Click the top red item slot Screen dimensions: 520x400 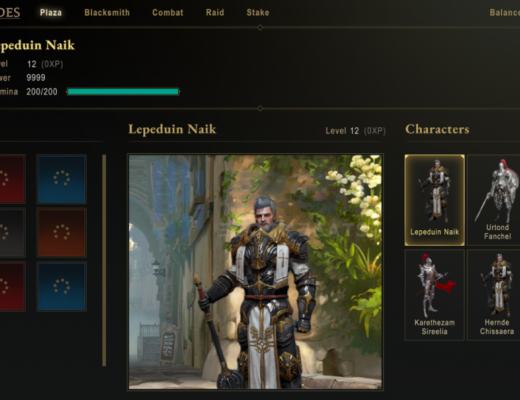point(12,178)
